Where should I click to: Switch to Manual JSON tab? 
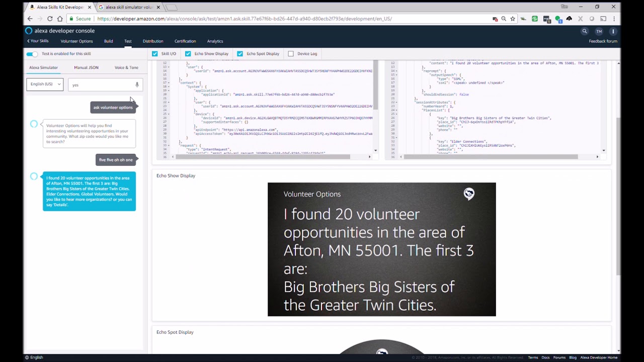tap(86, 67)
